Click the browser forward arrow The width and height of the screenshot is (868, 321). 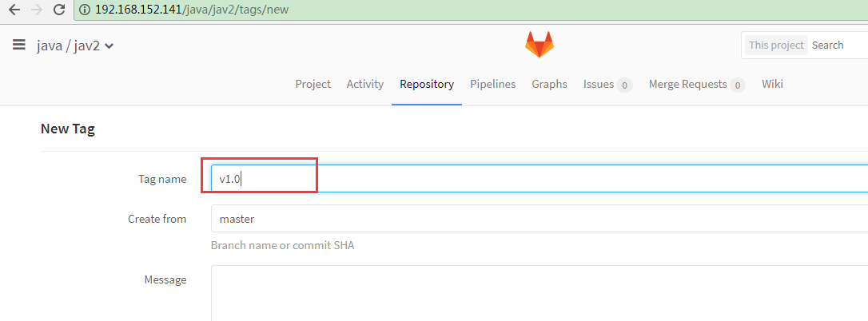point(36,10)
